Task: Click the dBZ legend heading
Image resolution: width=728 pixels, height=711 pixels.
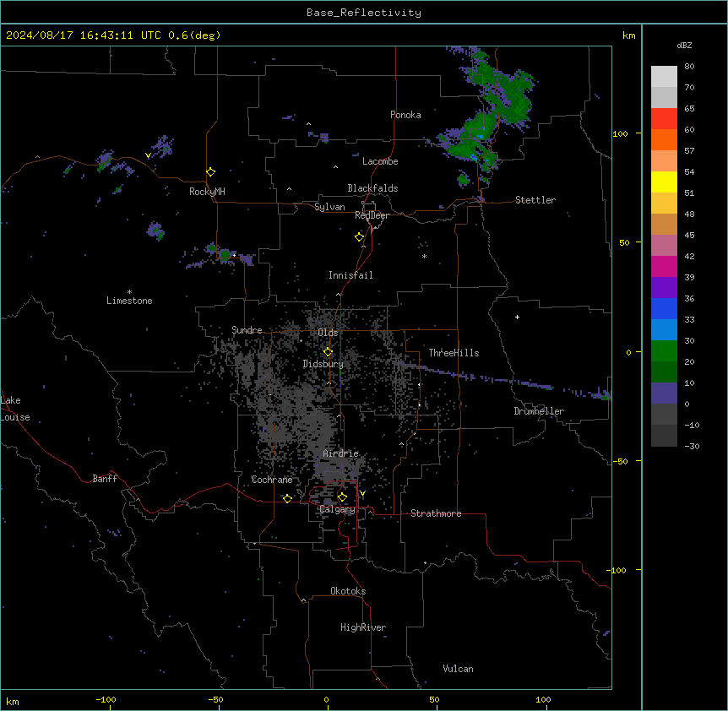Action: 684,46
